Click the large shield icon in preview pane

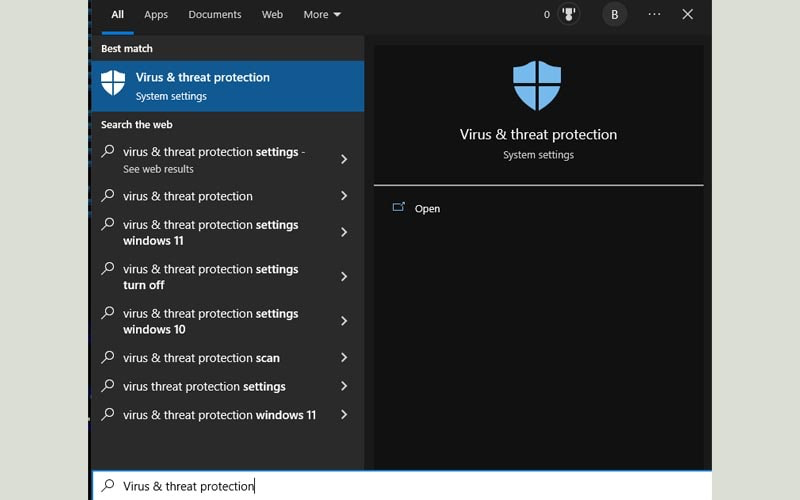pos(538,85)
